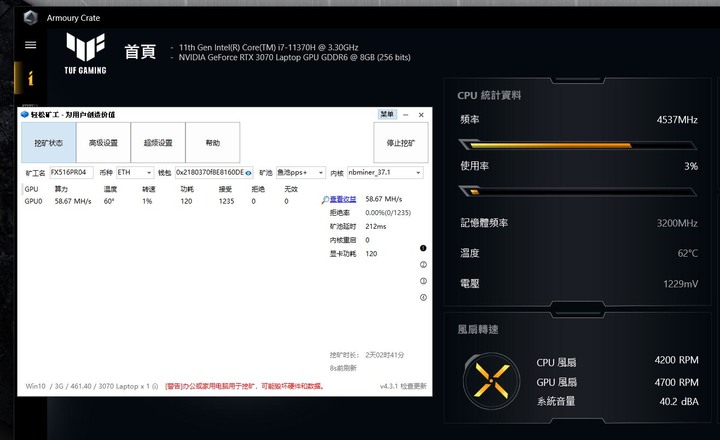Click the CPU 頻率 progress bar
This screenshot has width=720, height=440.
[578, 145]
